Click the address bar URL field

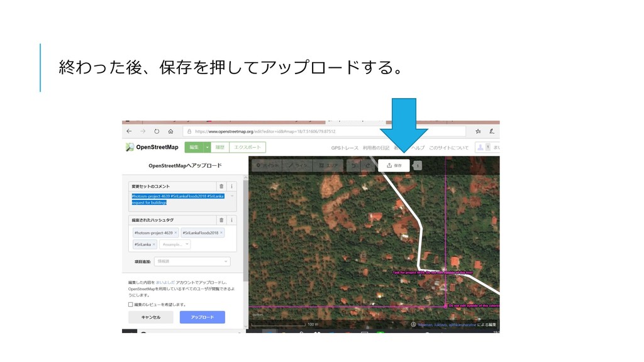click(x=325, y=131)
